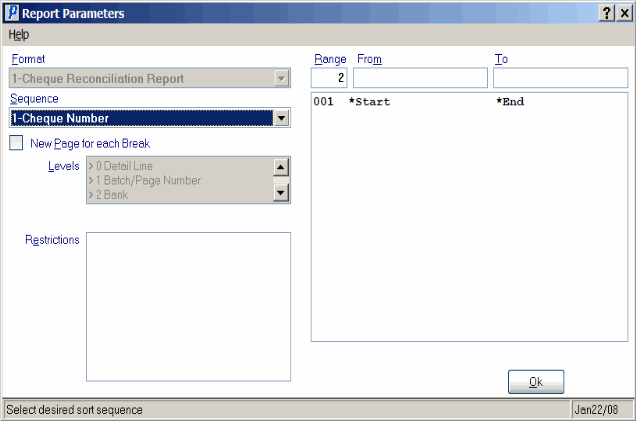Open the Help menu
Screen dimensions: 636x421
click(19, 35)
